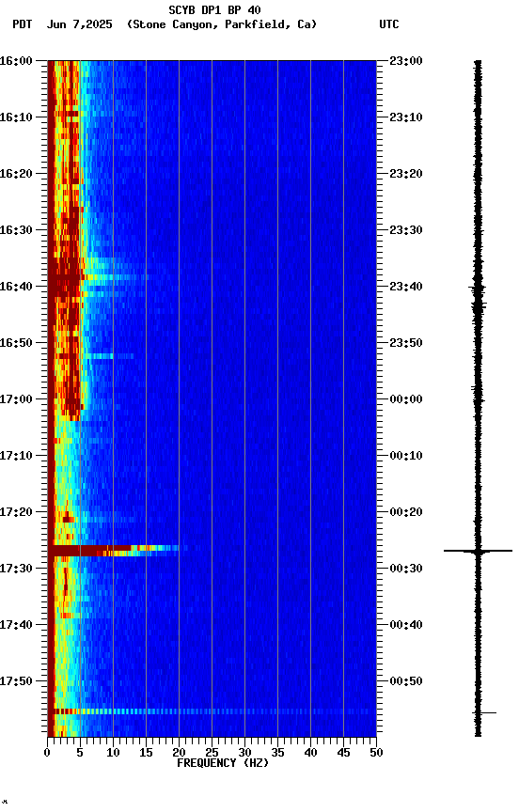The width and height of the screenshot is (519, 812).
Task: Click the broadband red event band before 17:30
Action: pyautogui.click(x=114, y=551)
